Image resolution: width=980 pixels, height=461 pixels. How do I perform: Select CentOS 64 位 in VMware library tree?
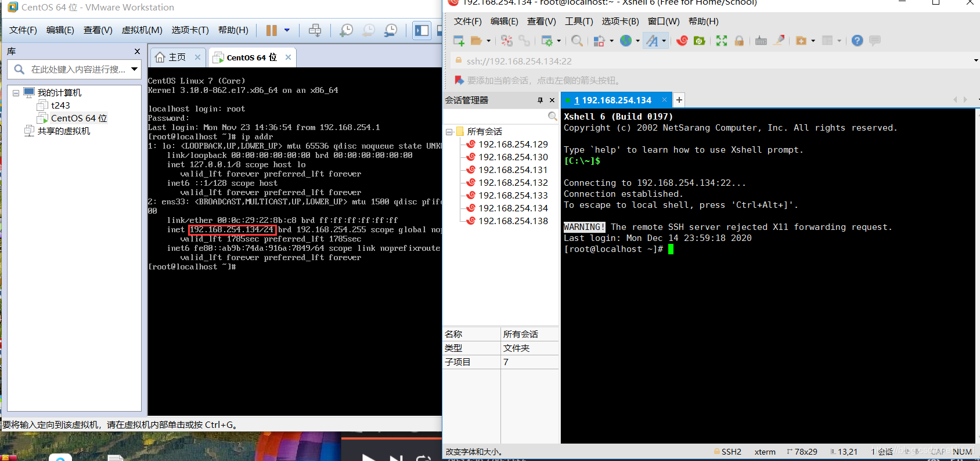pyautogui.click(x=79, y=118)
